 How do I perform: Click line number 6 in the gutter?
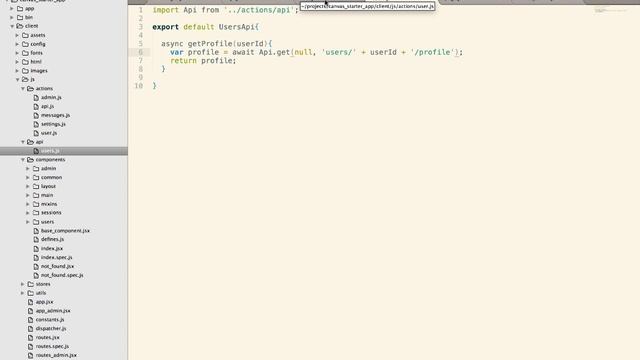(140, 52)
